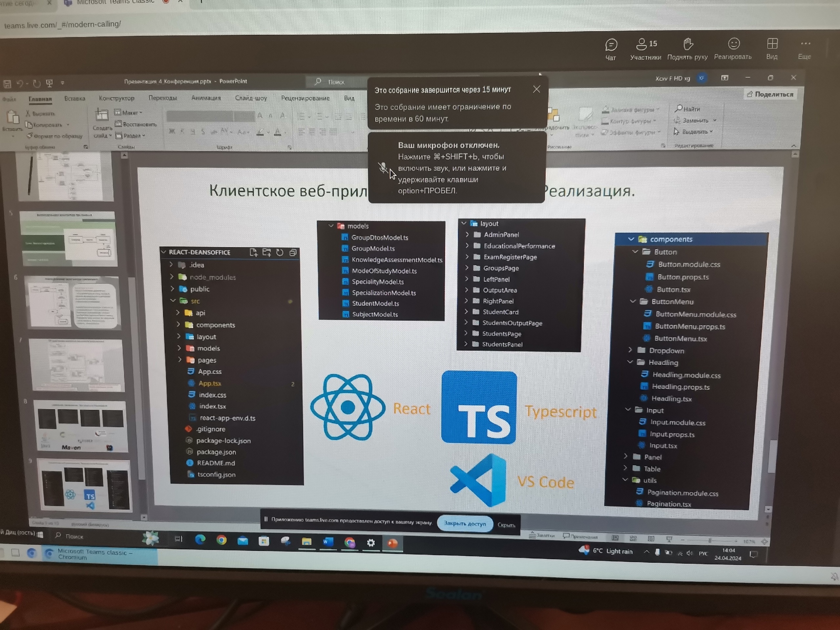Switch to the Insert ribbon tab

(x=75, y=98)
